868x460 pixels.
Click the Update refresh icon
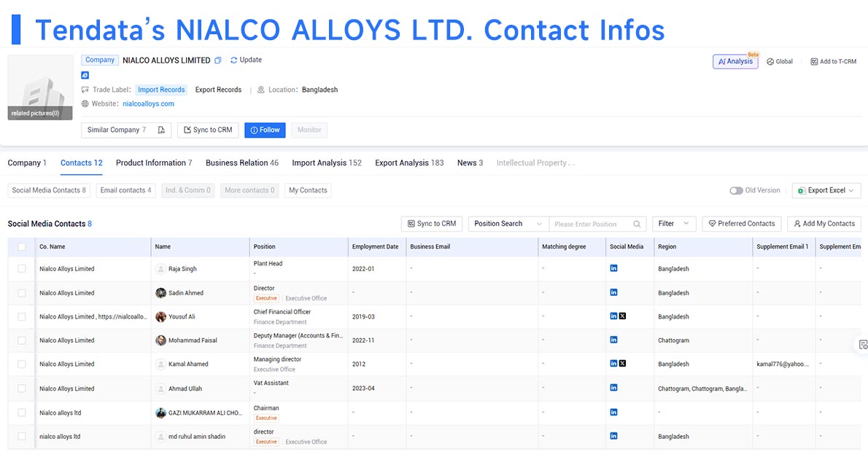pyautogui.click(x=233, y=60)
